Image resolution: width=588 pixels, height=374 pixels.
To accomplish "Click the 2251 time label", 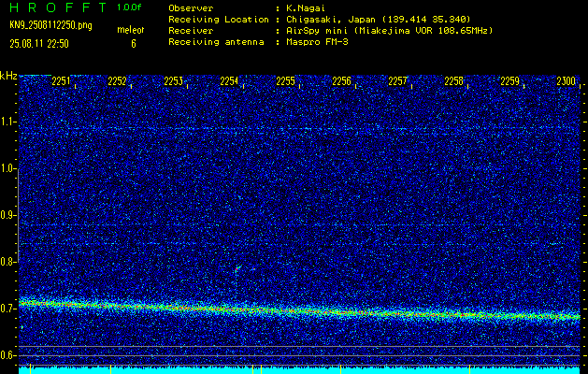I will click(61, 80).
